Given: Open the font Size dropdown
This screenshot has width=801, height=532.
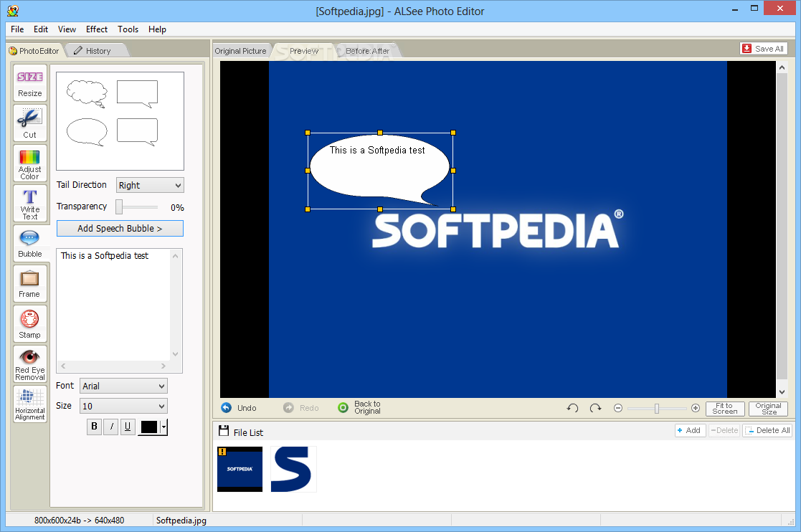Looking at the screenshot, I should (123, 407).
